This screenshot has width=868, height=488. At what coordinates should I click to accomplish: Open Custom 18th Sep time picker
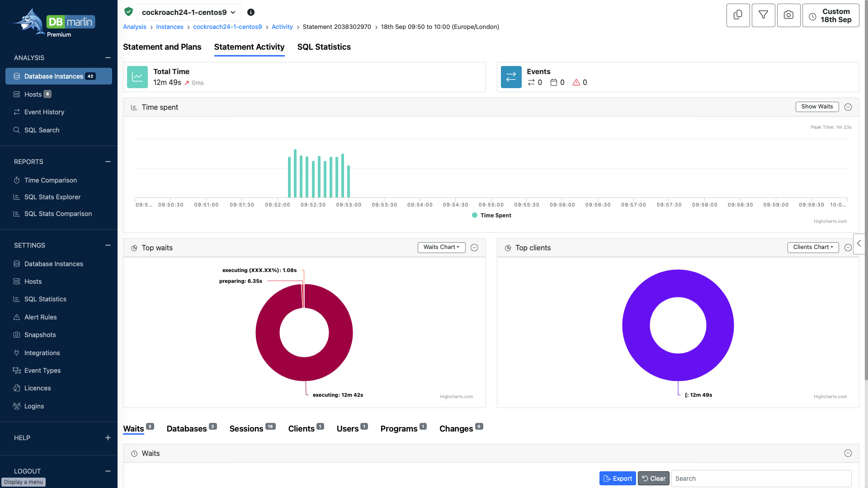coord(830,15)
